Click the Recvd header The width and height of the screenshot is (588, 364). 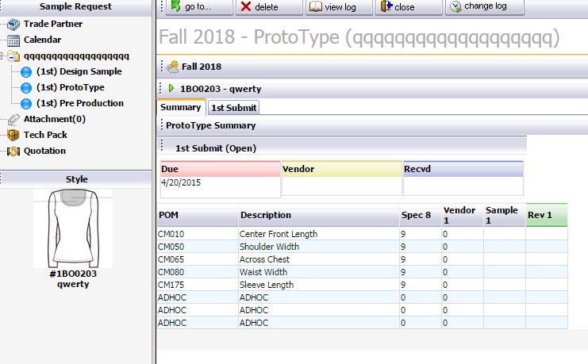point(463,169)
